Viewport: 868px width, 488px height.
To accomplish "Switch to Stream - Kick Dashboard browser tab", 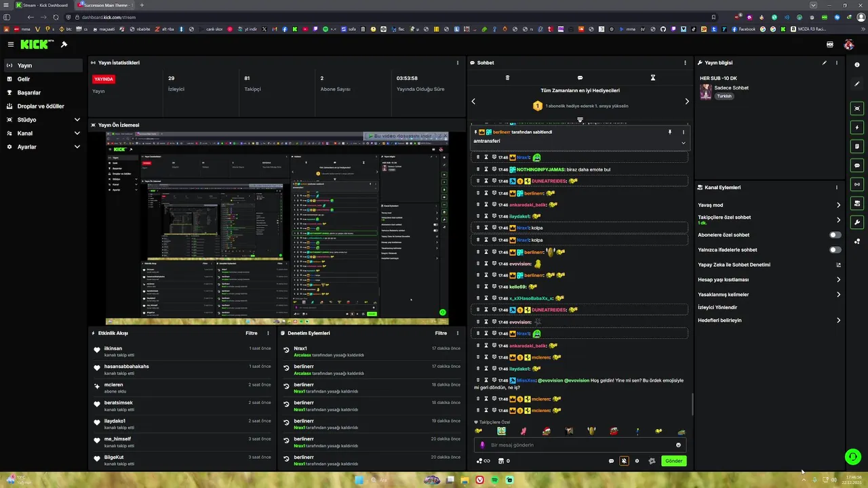I will (44, 5).
